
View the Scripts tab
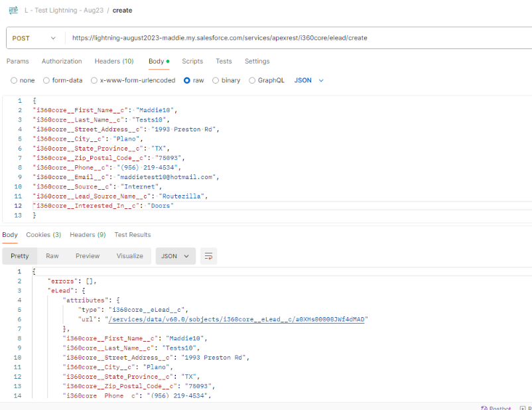(192, 61)
